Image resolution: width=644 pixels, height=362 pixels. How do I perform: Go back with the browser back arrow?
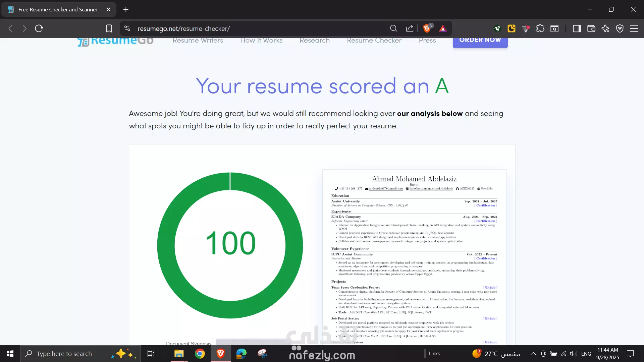tap(11, 28)
